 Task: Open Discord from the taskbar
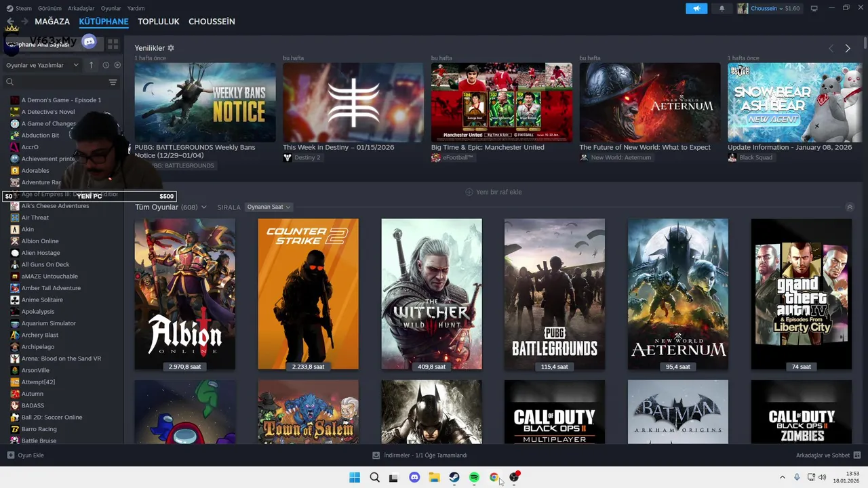pyautogui.click(x=414, y=477)
